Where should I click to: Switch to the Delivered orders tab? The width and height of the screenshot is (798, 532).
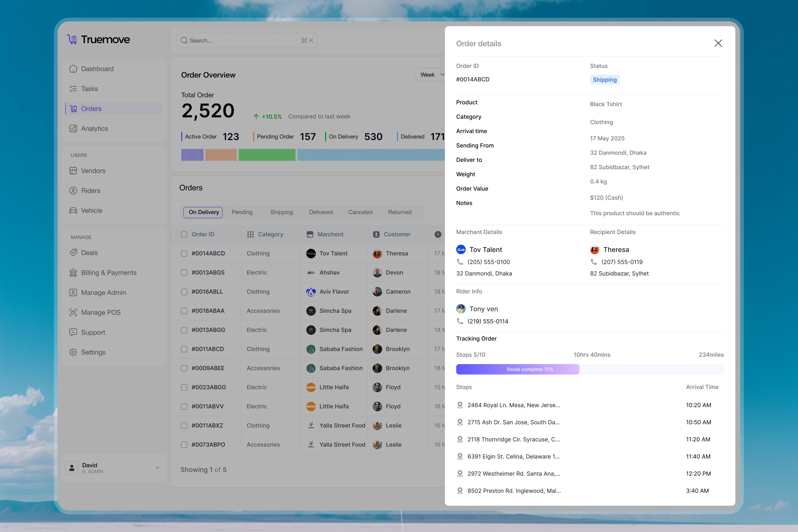click(x=321, y=212)
